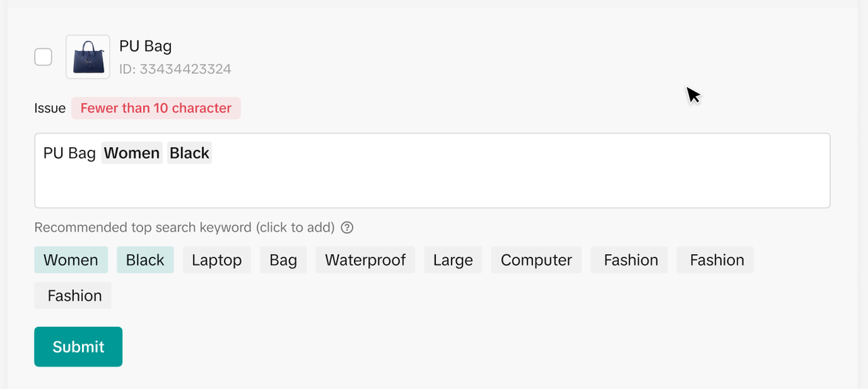
Task: Click the product ID 33434423324 text
Action: [x=175, y=69]
